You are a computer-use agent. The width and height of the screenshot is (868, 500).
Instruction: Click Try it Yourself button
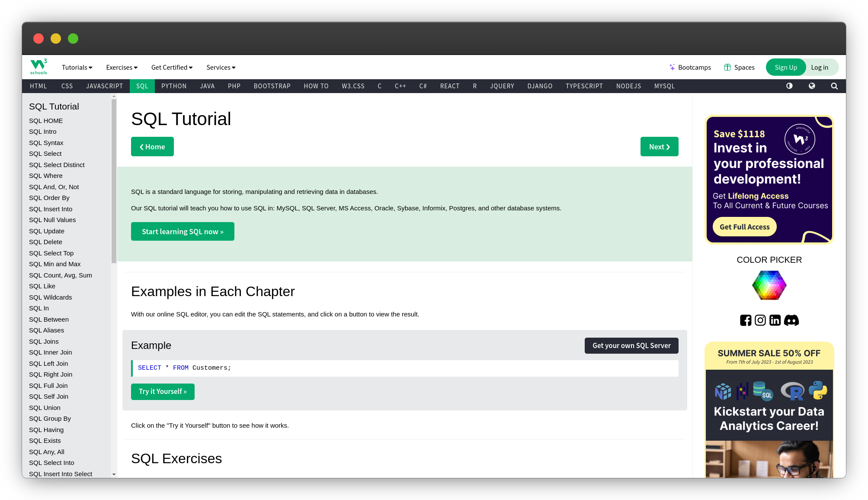(x=163, y=391)
